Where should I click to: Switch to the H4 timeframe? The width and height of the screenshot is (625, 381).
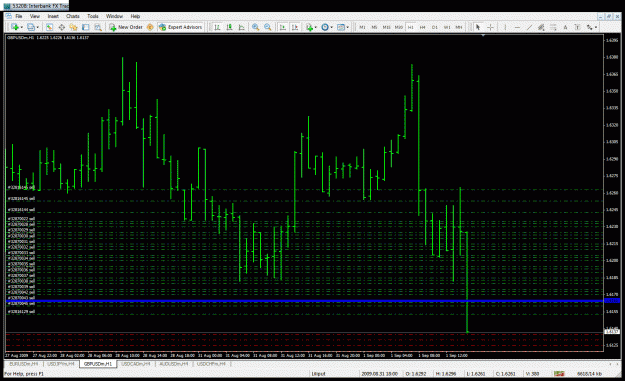pyautogui.click(x=423, y=27)
